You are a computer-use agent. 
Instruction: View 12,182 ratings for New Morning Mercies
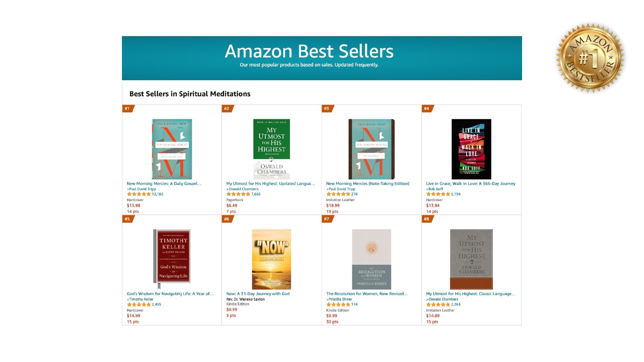point(157,194)
